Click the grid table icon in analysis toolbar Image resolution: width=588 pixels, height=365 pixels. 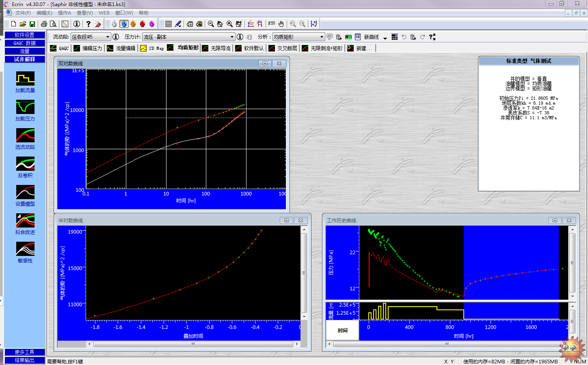[394, 37]
